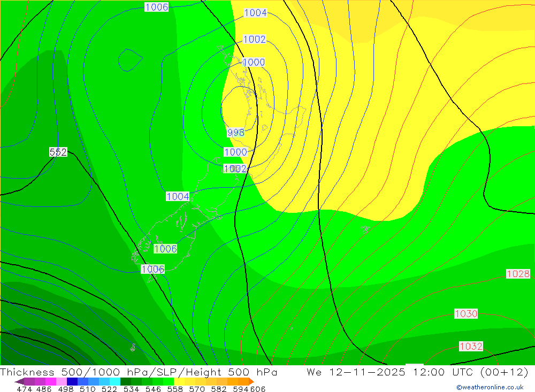Click the 1002 label below the low center
Screen dimensions: 535x392
click(235, 168)
